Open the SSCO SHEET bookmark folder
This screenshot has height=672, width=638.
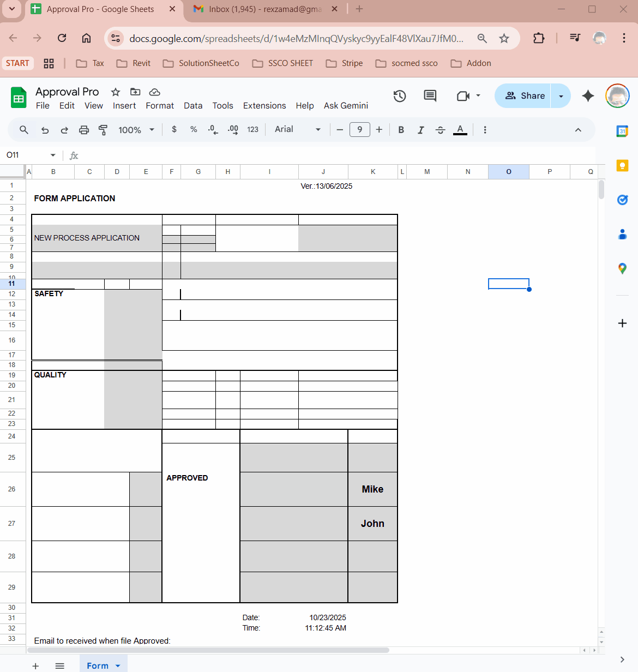click(283, 63)
